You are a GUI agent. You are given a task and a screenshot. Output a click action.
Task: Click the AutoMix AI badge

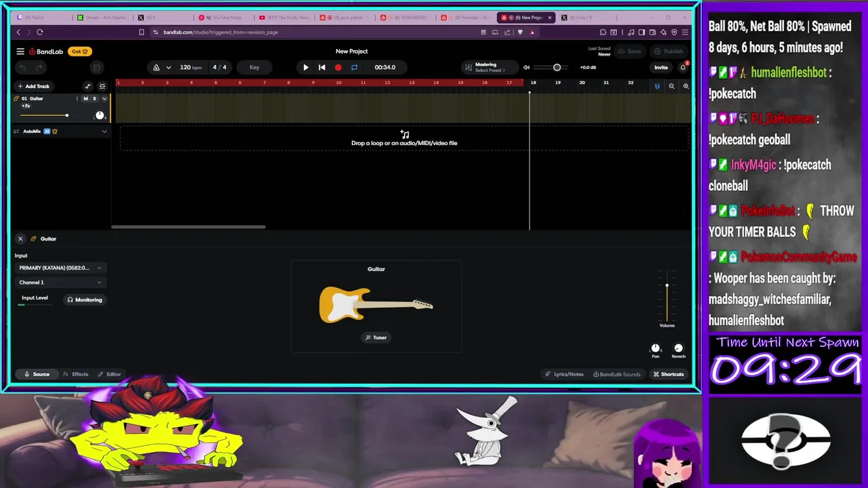(47, 131)
